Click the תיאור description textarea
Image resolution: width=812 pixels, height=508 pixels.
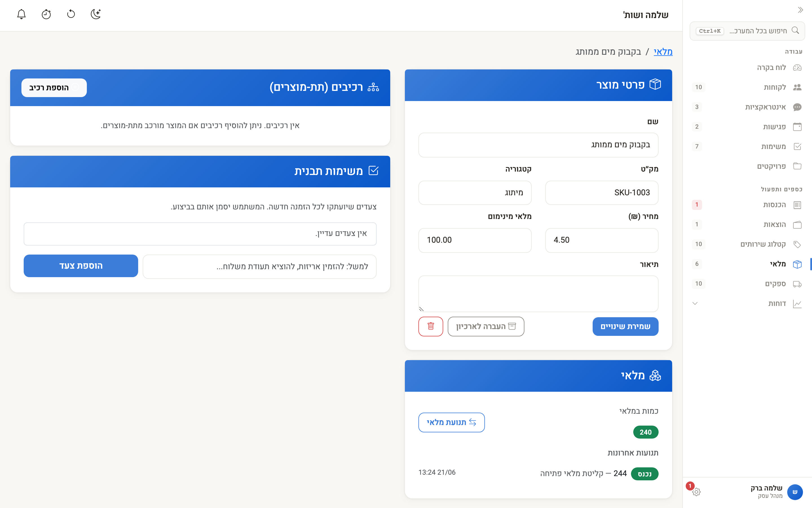click(x=538, y=294)
